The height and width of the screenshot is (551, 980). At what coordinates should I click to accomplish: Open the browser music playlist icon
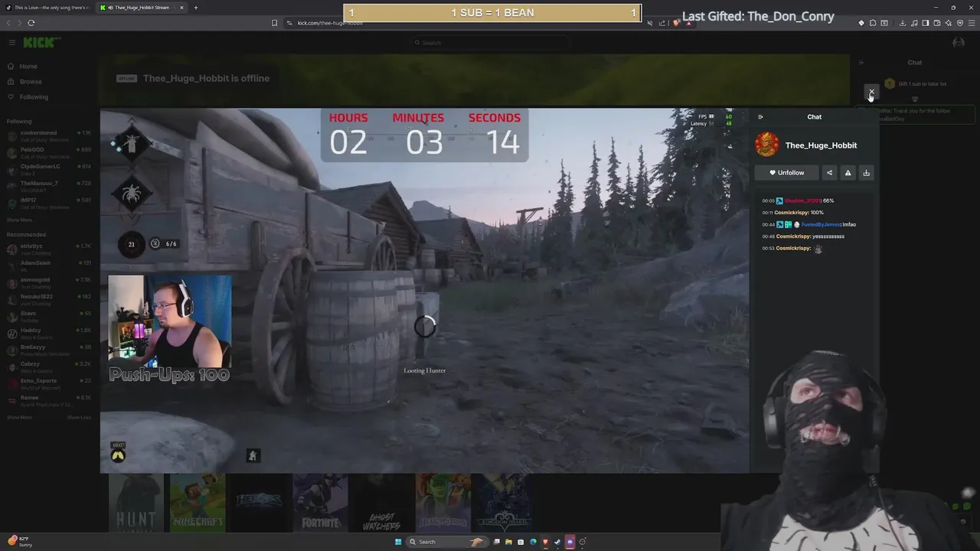(914, 23)
